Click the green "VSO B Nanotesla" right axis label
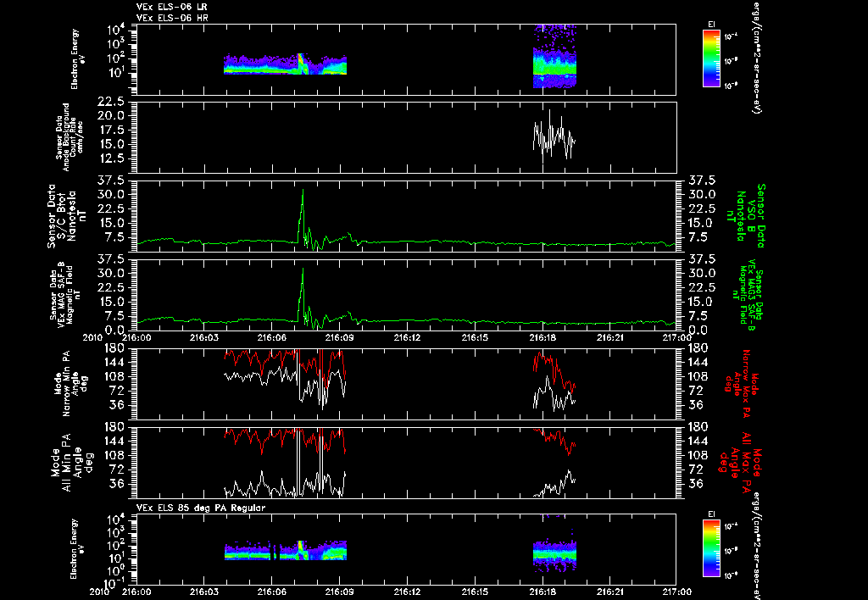Viewport: 868px width, 600px height. tap(748, 216)
